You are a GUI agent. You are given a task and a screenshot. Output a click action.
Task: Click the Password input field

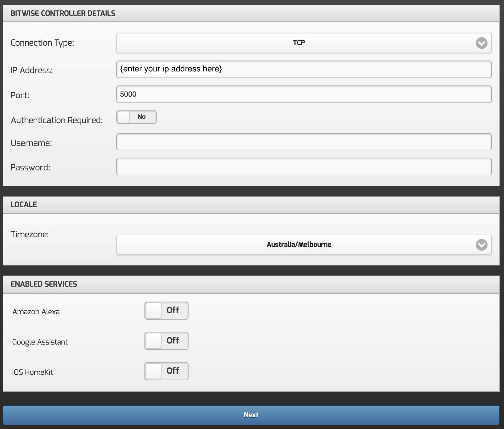[304, 166]
